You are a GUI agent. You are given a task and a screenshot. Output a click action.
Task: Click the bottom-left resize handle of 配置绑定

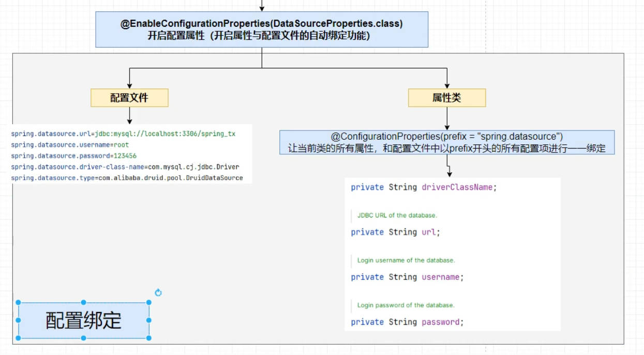click(19, 338)
